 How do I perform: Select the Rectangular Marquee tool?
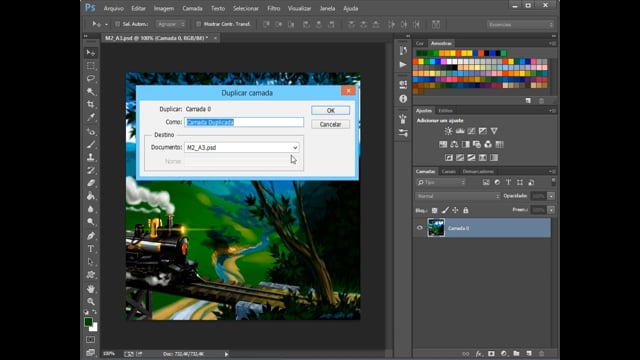91,66
